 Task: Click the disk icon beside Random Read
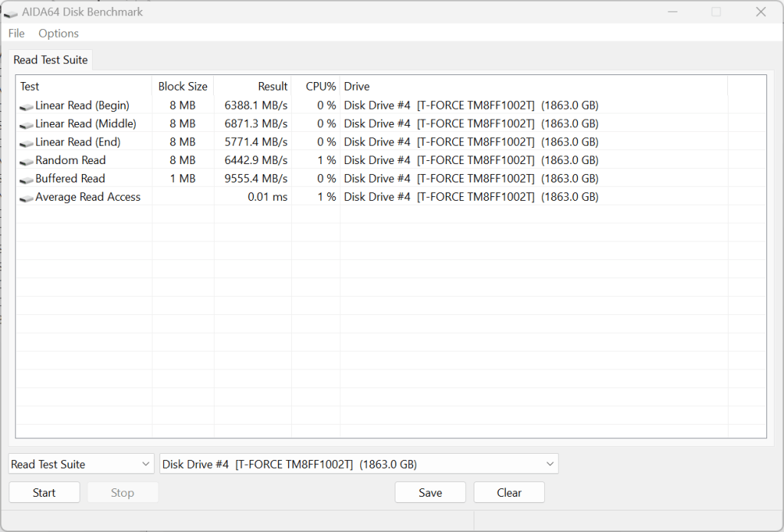click(x=25, y=160)
